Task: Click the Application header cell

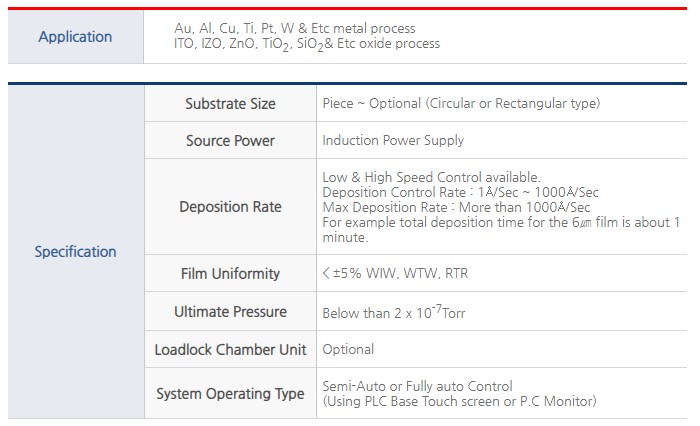Action: point(75,37)
